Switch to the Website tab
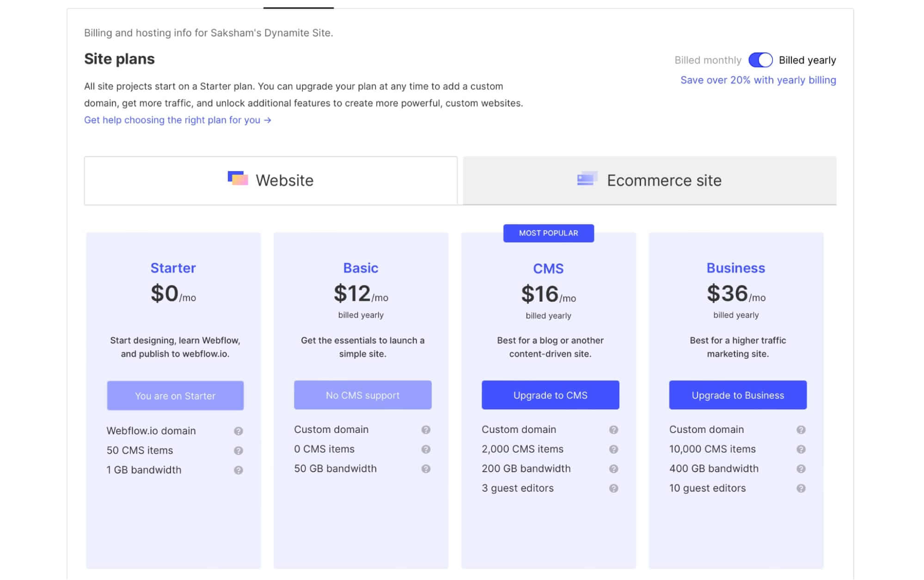Viewport: 924px width, 580px height. point(271,180)
